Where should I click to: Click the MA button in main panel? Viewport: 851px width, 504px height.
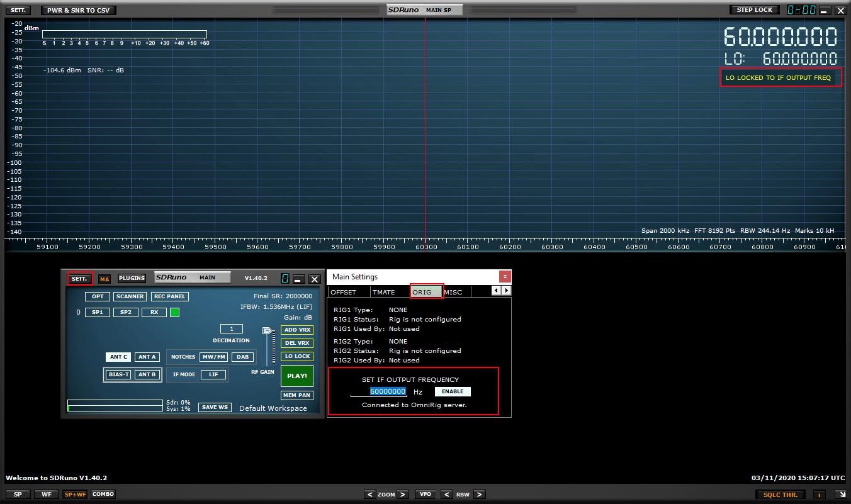click(x=104, y=279)
